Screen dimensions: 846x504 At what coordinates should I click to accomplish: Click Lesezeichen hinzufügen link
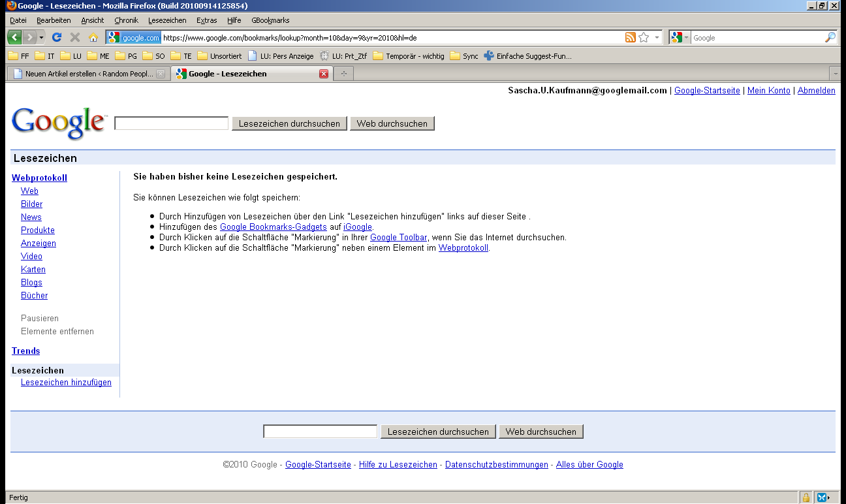tap(66, 383)
